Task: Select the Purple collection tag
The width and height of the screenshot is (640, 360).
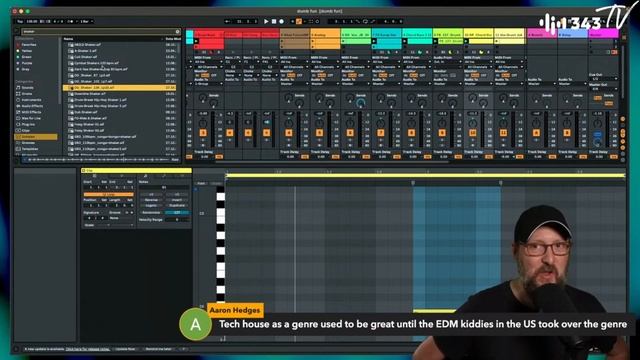Action: click(x=27, y=63)
